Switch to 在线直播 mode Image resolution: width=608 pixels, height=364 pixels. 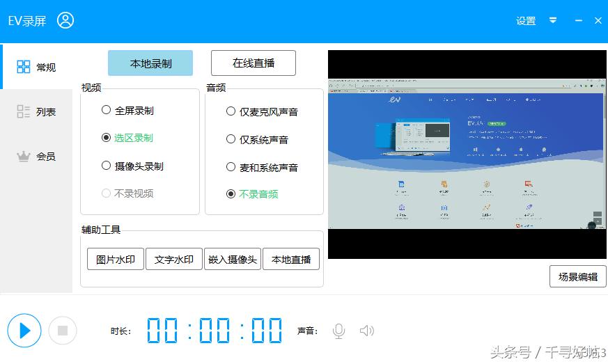tap(254, 63)
